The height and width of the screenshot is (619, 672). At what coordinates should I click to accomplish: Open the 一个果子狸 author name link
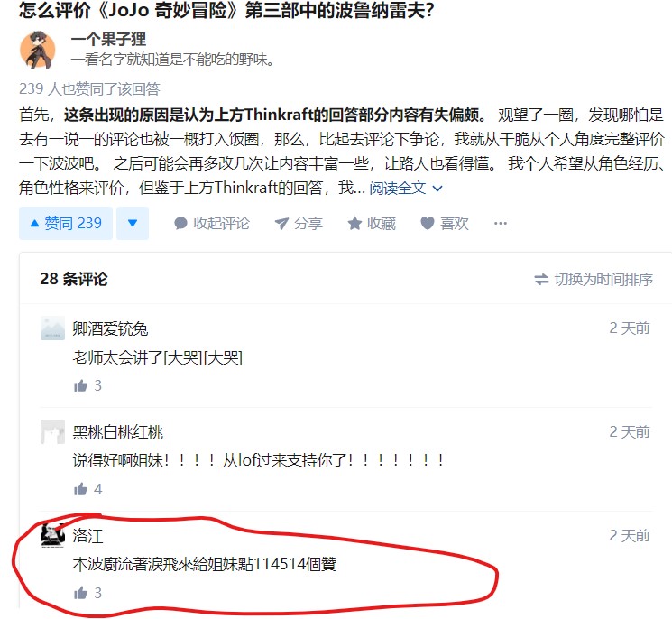(x=108, y=40)
